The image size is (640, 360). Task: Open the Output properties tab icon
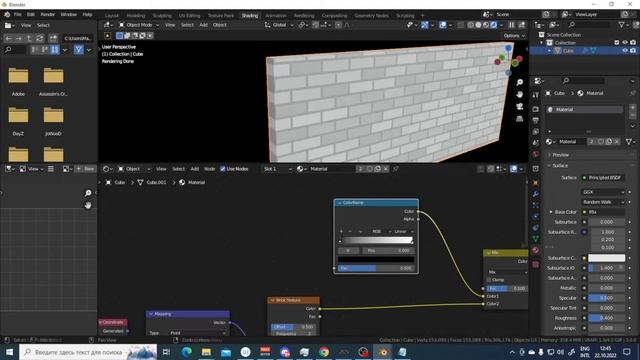[536, 120]
